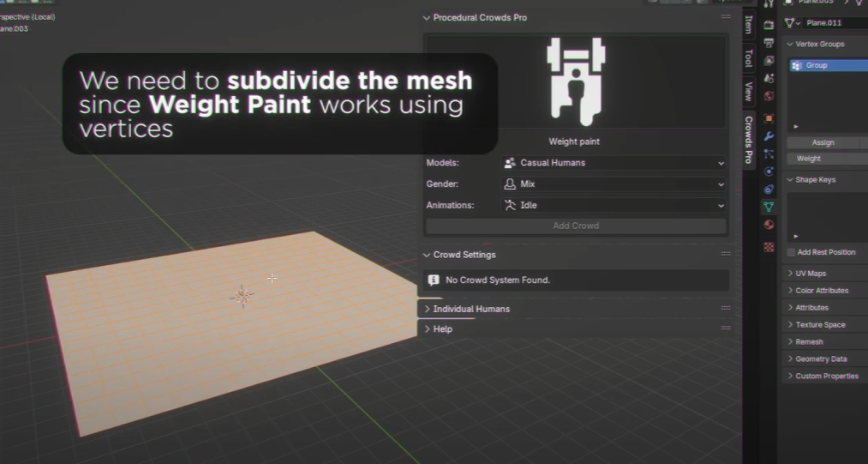Open the Object Data green triangle tab
Viewport: 868px width, 464px height.
click(769, 207)
